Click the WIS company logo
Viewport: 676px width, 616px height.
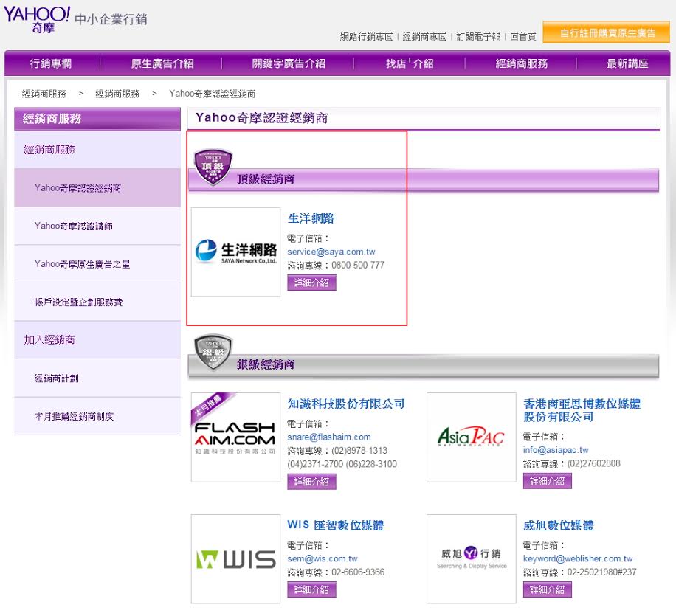click(x=235, y=560)
